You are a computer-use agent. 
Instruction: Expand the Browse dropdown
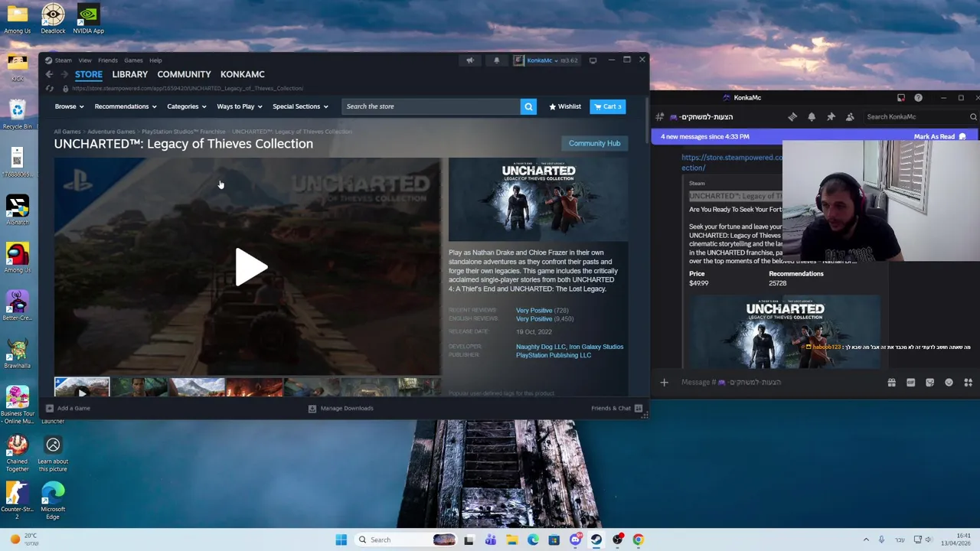pos(69,106)
